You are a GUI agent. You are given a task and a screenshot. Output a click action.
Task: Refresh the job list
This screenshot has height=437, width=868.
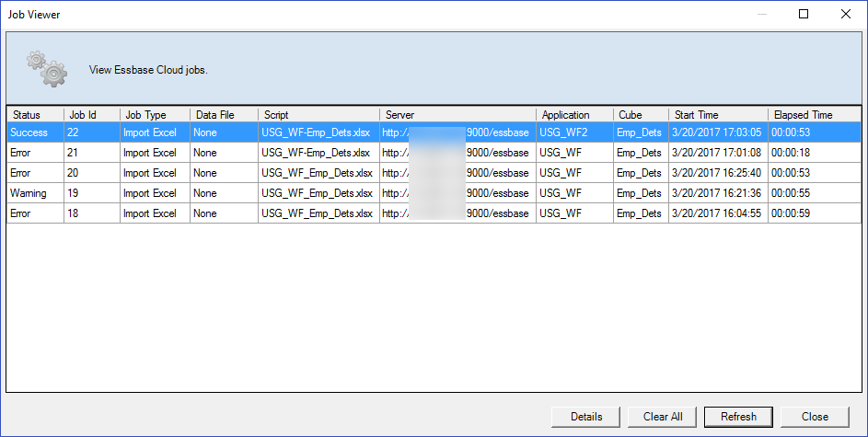tap(738, 417)
